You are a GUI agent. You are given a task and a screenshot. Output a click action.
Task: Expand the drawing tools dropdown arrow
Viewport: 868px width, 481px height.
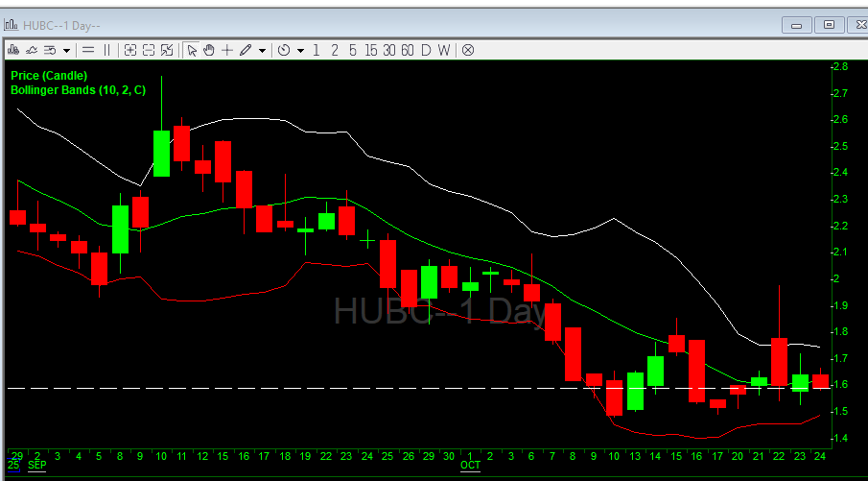point(261,50)
